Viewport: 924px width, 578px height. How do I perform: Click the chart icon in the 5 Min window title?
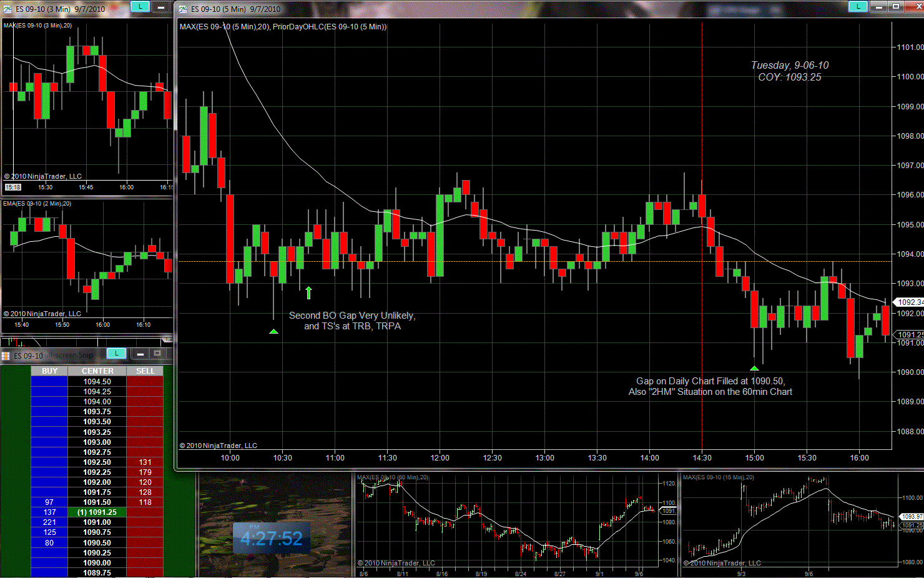[x=183, y=9]
